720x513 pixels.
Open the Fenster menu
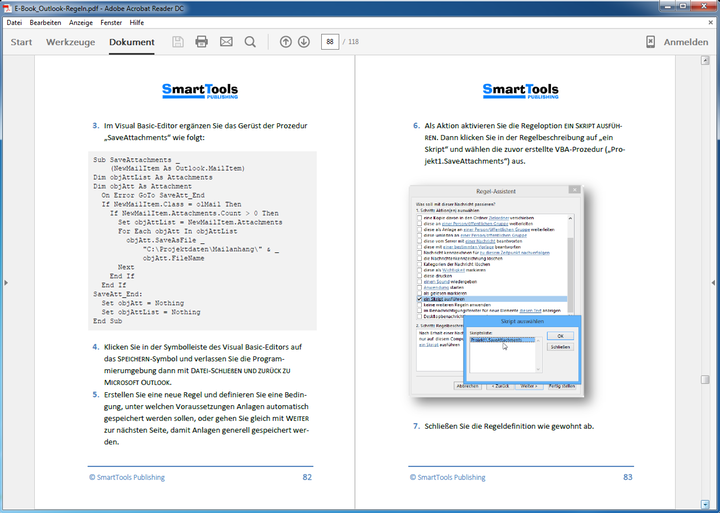(111, 23)
